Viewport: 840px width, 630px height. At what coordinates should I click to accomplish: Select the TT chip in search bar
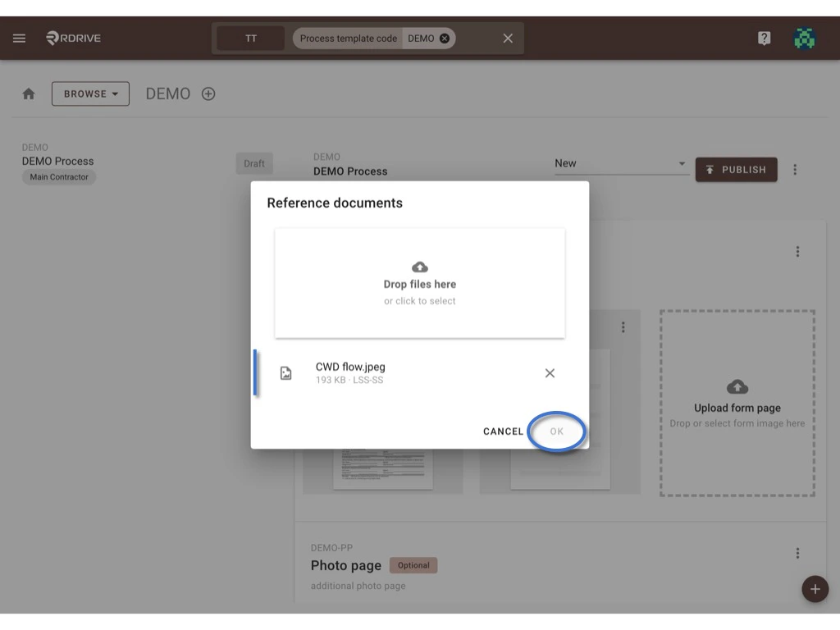251,38
